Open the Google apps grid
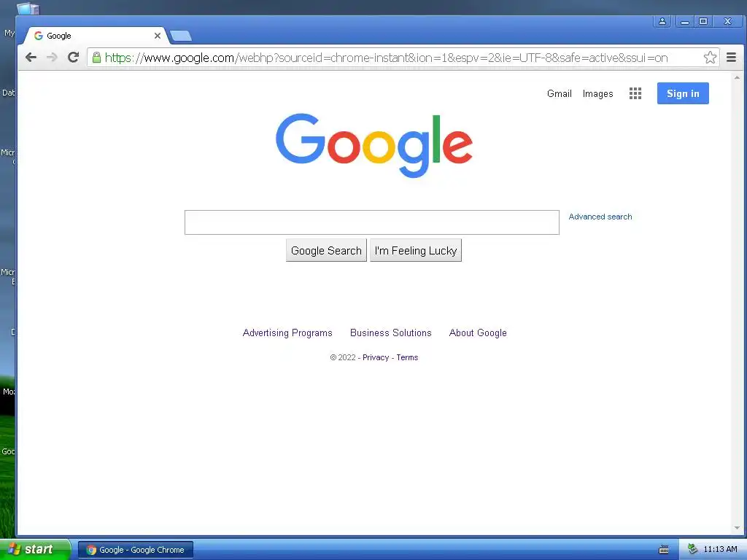 635,93
